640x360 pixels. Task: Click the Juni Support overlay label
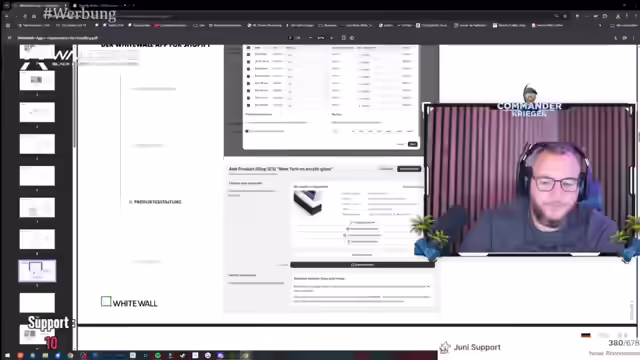[477, 347]
